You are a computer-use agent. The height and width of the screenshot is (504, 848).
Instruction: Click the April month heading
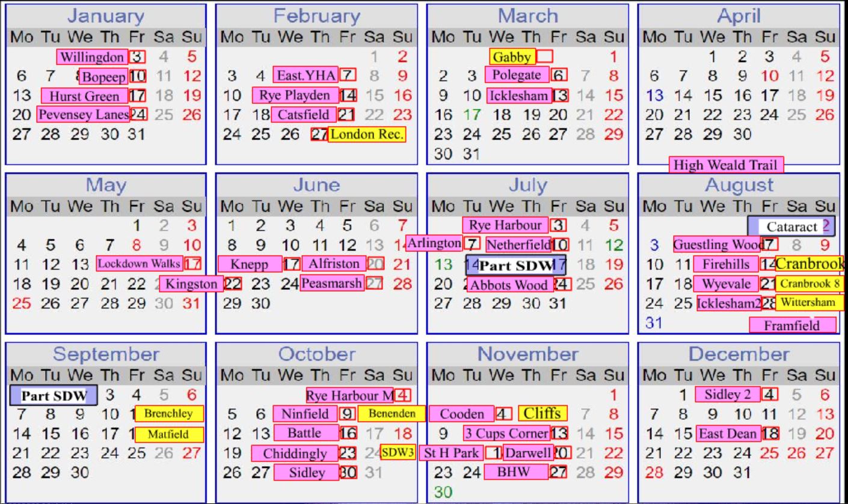click(739, 16)
